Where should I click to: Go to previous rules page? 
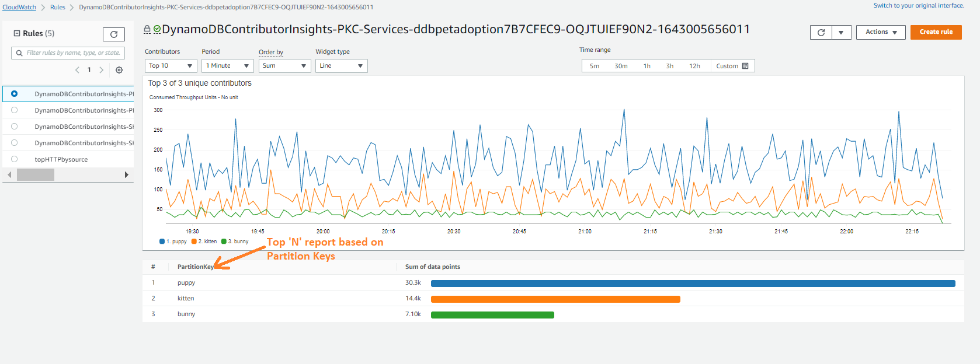(x=77, y=70)
